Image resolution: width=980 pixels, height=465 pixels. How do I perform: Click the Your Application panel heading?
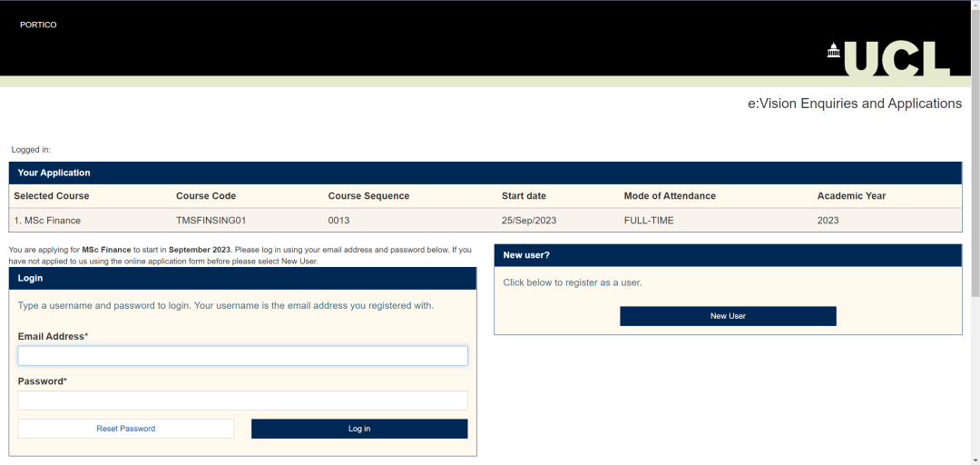pyautogui.click(x=54, y=173)
